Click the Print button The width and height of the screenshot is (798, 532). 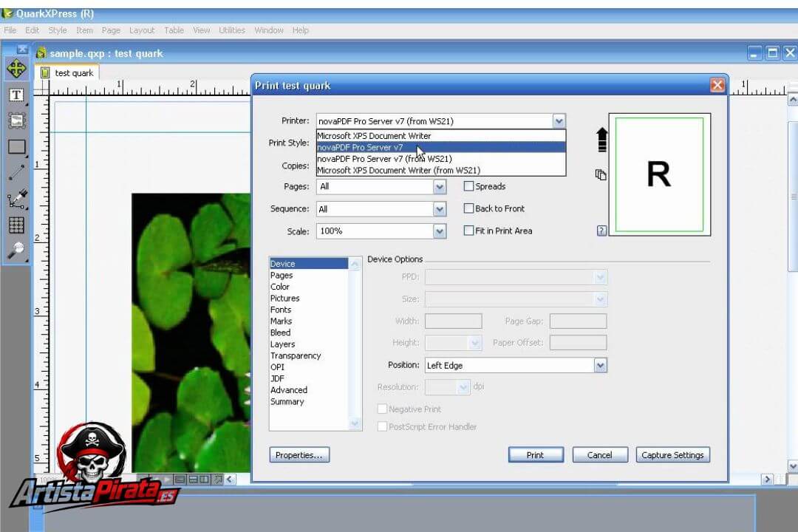pos(536,455)
